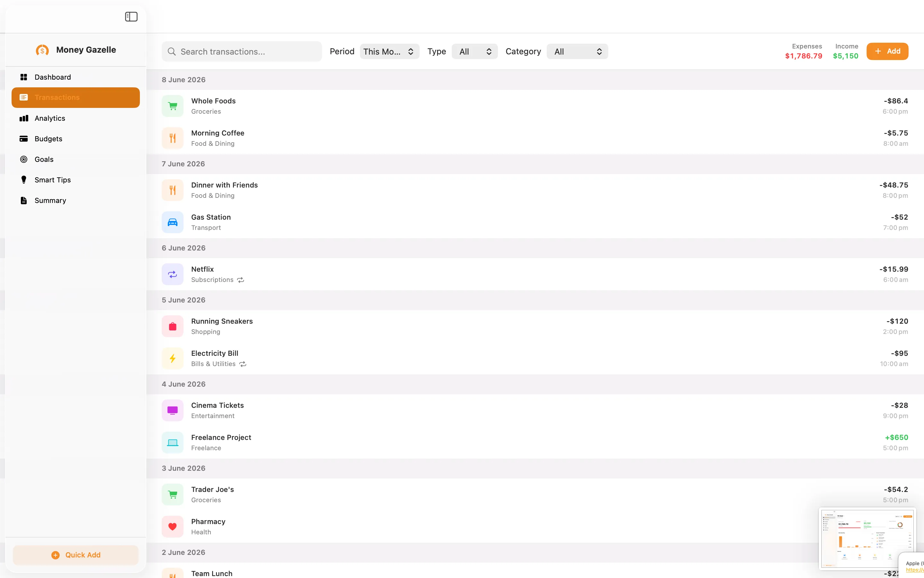Click the Money Gazelle logo icon
The image size is (924, 578).
42,50
